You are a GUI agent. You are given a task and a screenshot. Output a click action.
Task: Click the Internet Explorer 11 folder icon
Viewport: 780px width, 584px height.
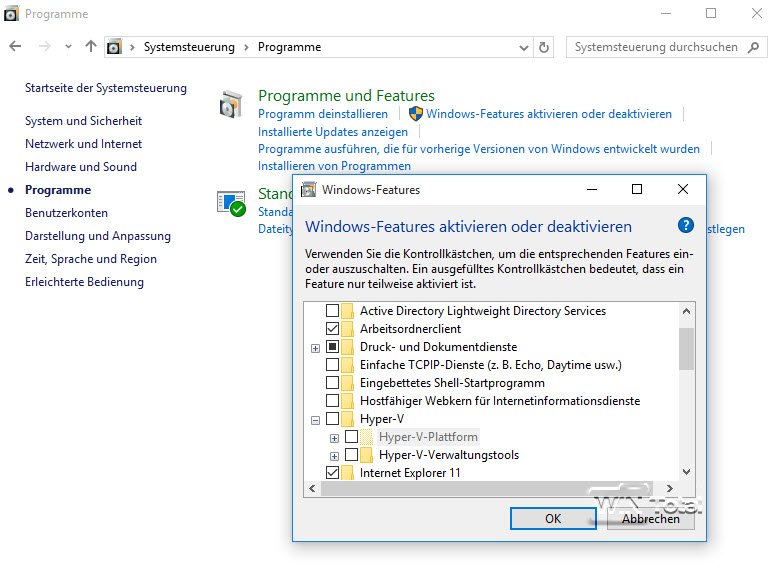point(347,473)
